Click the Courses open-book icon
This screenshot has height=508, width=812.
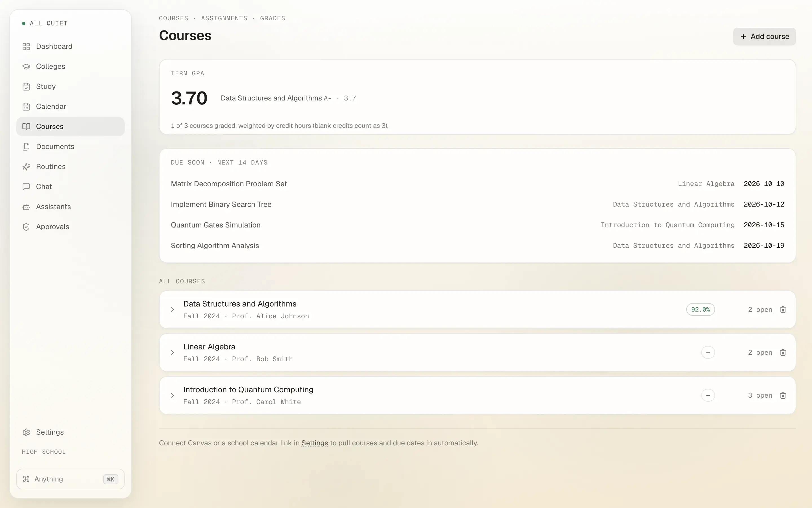[26, 127]
